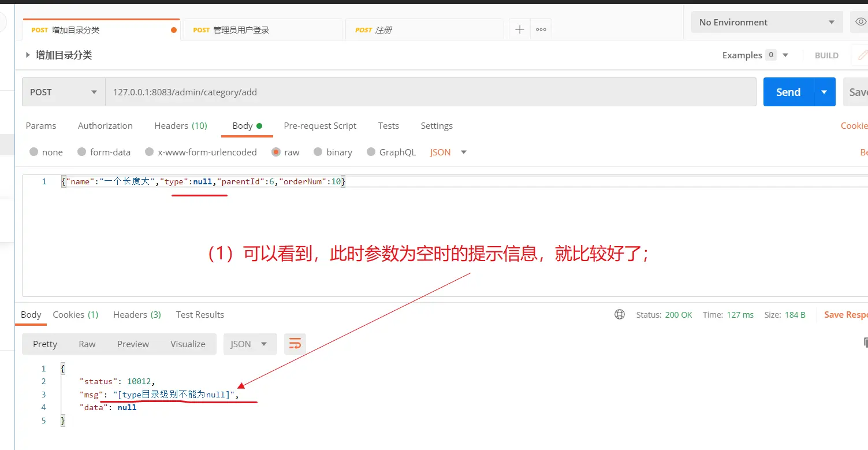Switch to the 管理员用户登录 request tab
Image resolution: width=868 pixels, height=450 pixels.
click(x=241, y=30)
